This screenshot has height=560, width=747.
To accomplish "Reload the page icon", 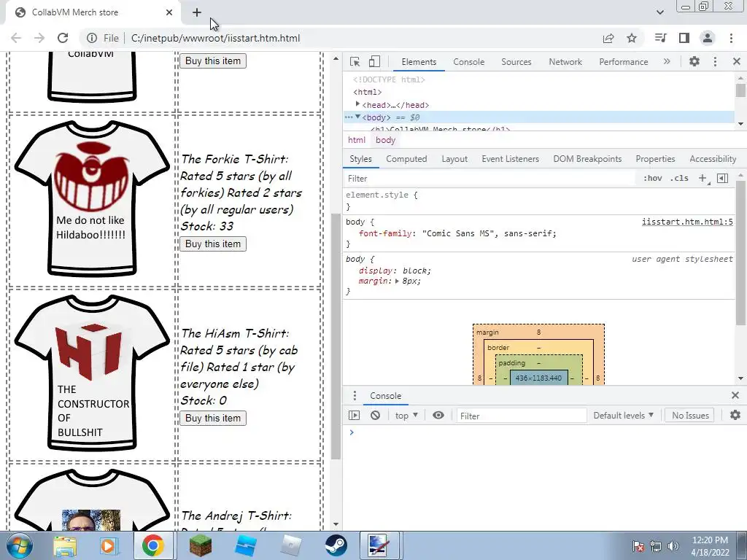I will (x=63, y=38).
